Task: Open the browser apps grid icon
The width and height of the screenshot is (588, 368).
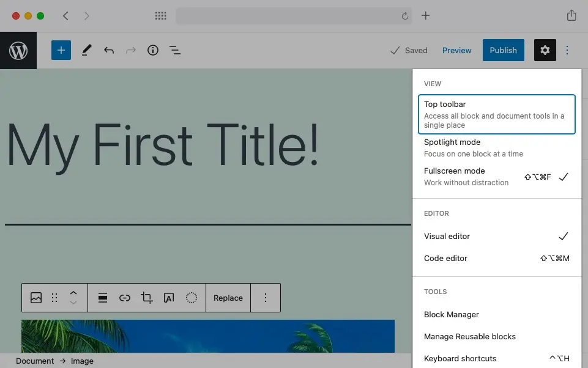Action: (160, 16)
